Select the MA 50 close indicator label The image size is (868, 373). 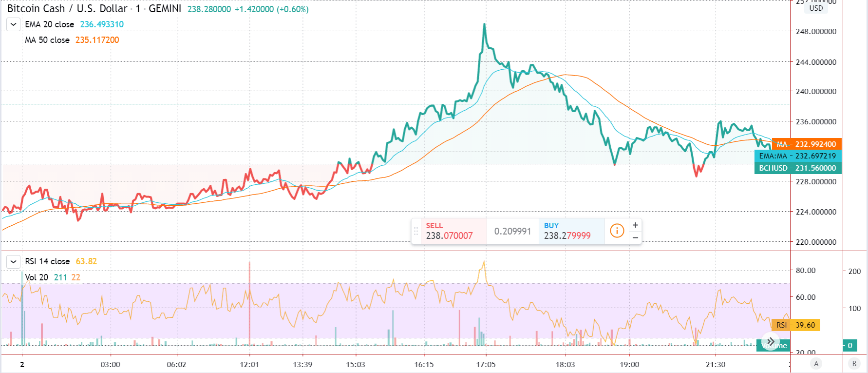[x=47, y=40]
